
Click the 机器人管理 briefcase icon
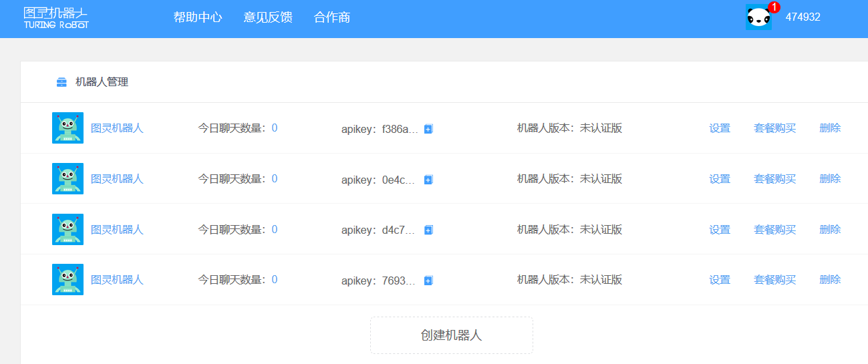pyautogui.click(x=62, y=82)
